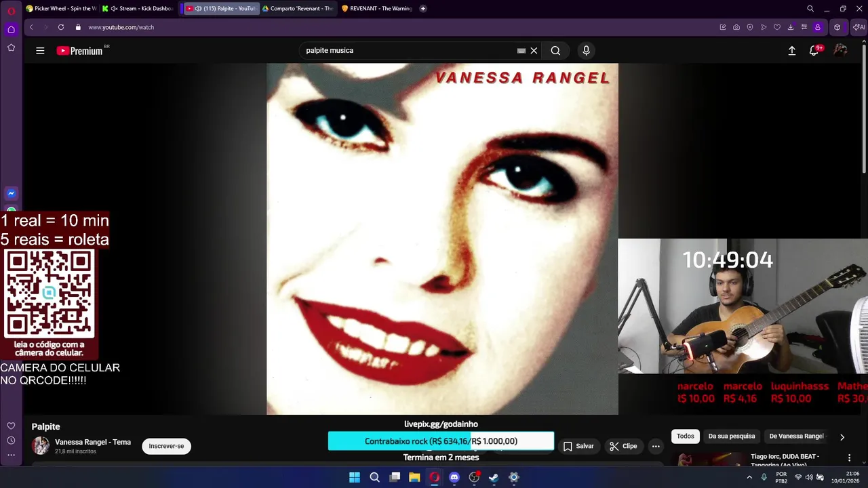Clear the YouTube search text
The width and height of the screenshot is (868, 488).
click(x=534, y=51)
